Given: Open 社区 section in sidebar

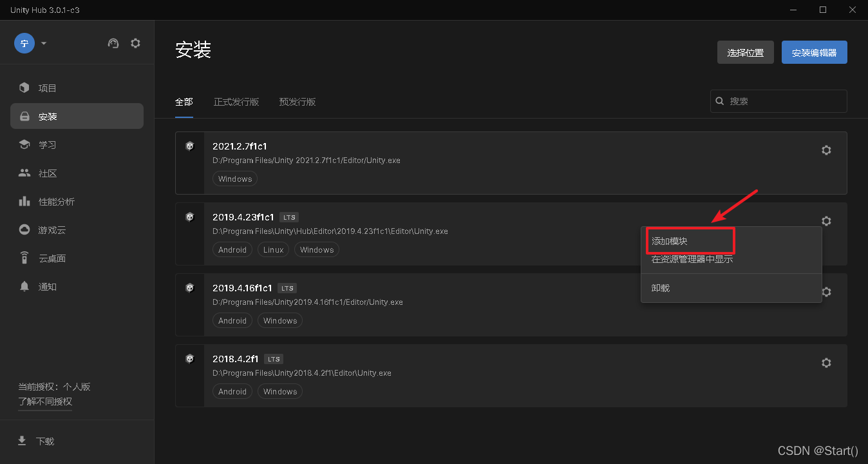Looking at the screenshot, I should [77, 173].
